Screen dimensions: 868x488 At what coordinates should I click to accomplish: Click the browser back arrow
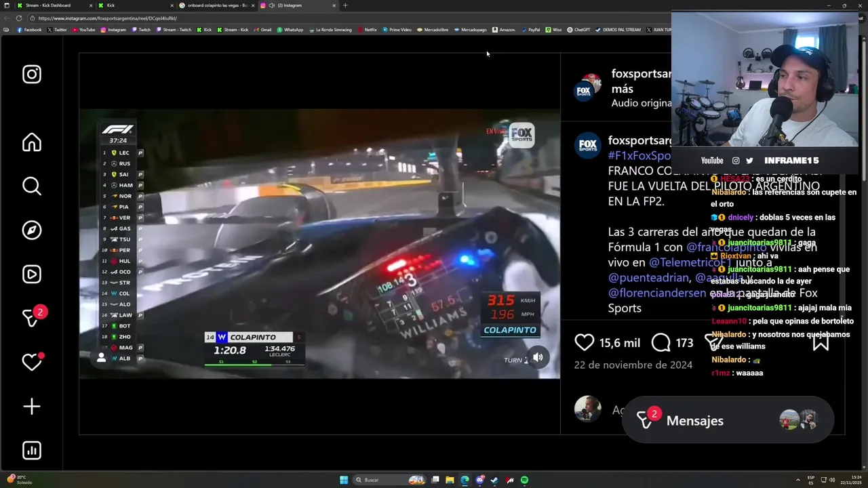7,18
